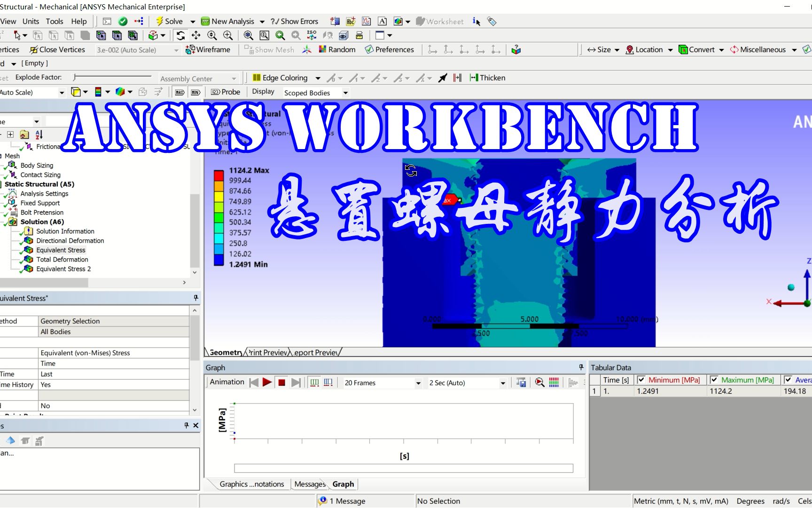Select Total Deformation result
This screenshot has width=812, height=508.
click(62, 259)
